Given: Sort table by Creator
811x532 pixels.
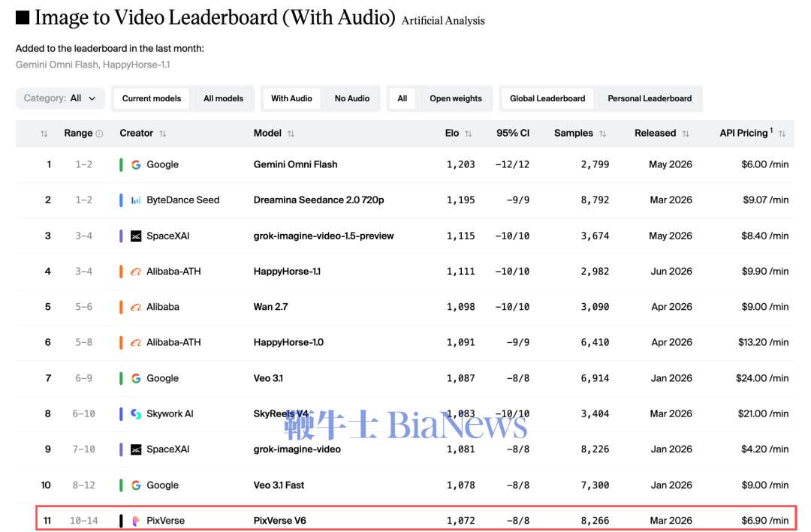Looking at the screenshot, I should click(162, 134).
